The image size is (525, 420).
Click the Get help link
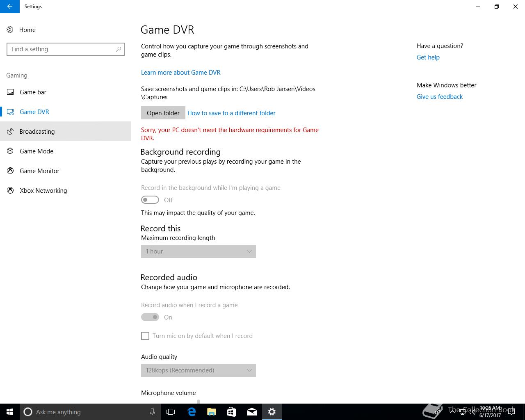(x=428, y=57)
